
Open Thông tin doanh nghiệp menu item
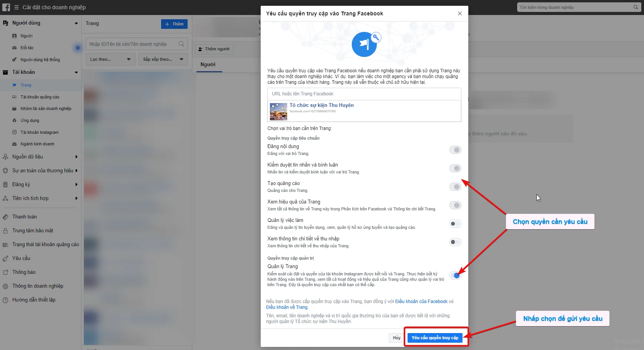pos(38,286)
